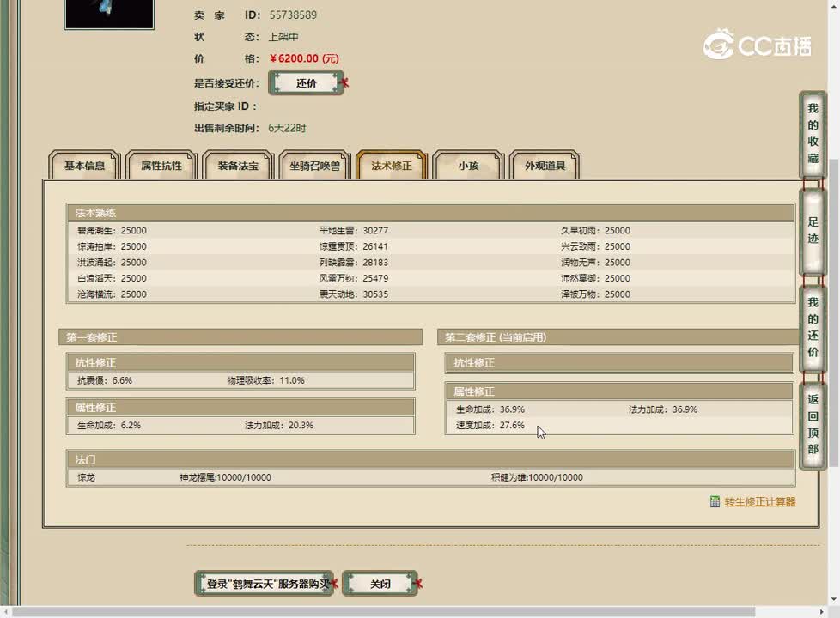Open the 外观道具 tab
Screen dimensions: 840x618
[545, 166]
